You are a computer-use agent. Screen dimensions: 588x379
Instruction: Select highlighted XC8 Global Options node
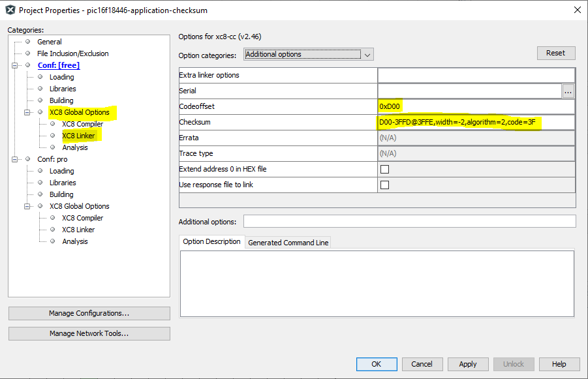pos(79,112)
